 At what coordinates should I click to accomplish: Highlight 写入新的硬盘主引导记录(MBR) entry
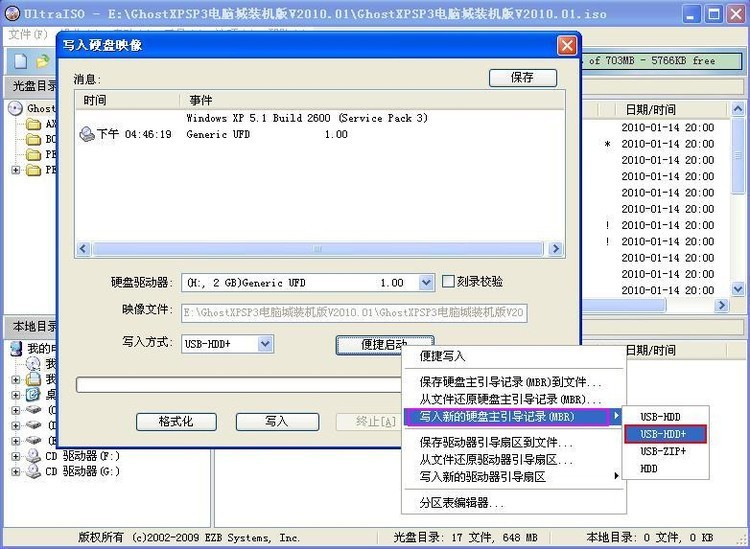pyautogui.click(x=513, y=417)
